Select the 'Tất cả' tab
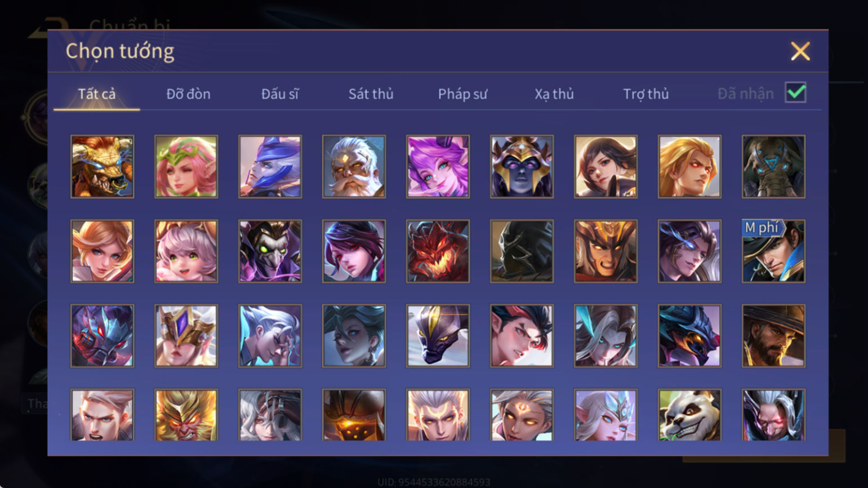Image resolution: width=868 pixels, height=488 pixels. tap(96, 94)
